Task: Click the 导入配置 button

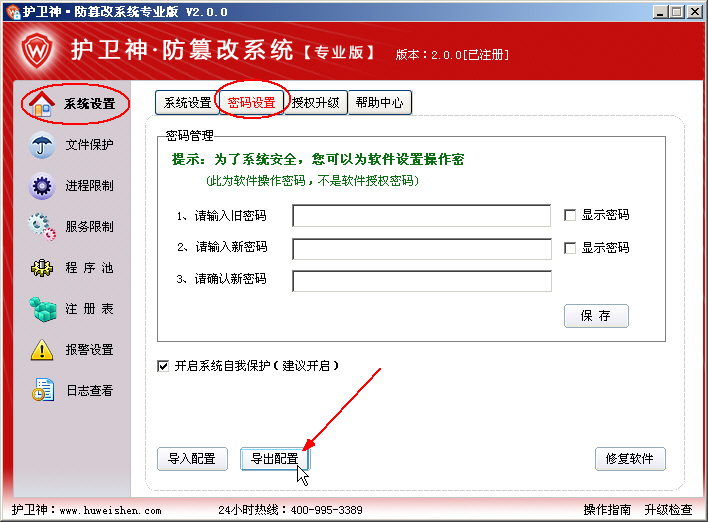Action: [192, 459]
